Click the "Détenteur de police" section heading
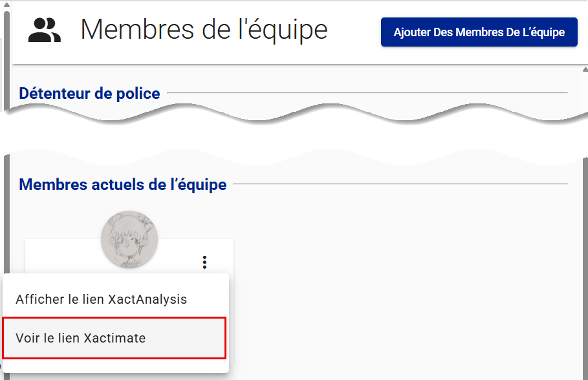588x380 pixels. [x=89, y=94]
